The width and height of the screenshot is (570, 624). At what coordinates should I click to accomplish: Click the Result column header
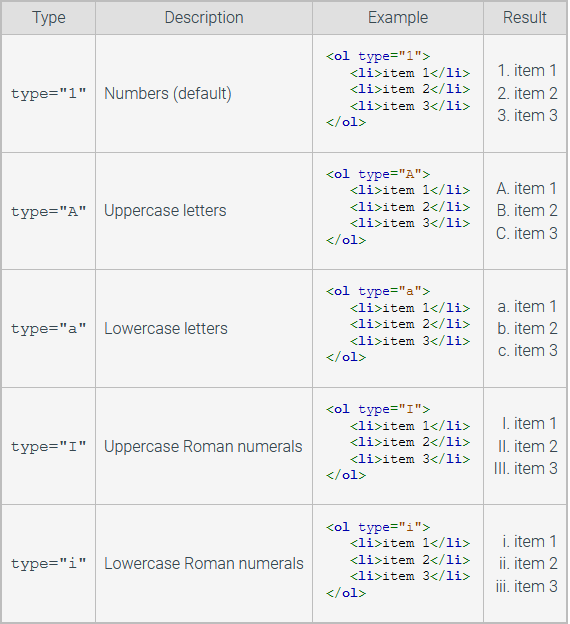(525, 18)
